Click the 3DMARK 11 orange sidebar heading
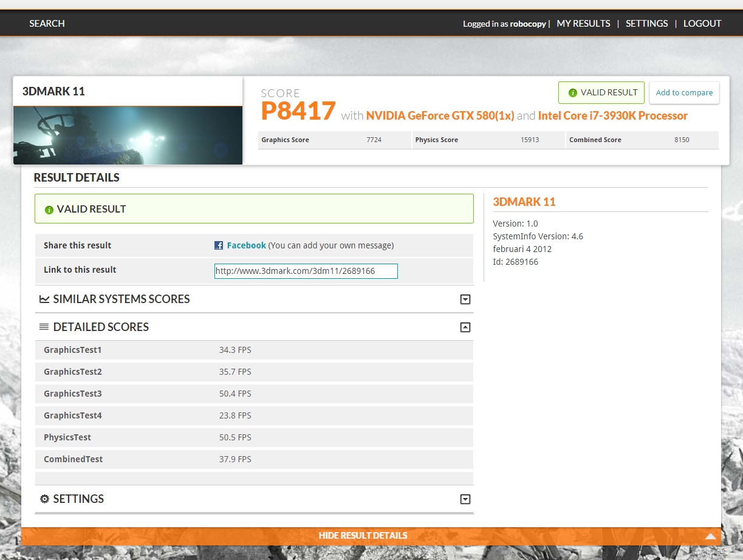The height and width of the screenshot is (560, 743). click(524, 202)
